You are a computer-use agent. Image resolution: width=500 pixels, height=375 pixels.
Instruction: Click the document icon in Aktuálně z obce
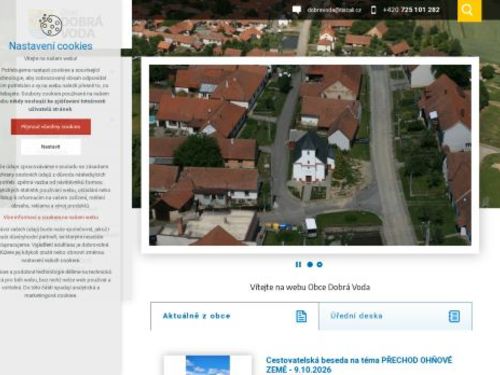pos(301,316)
